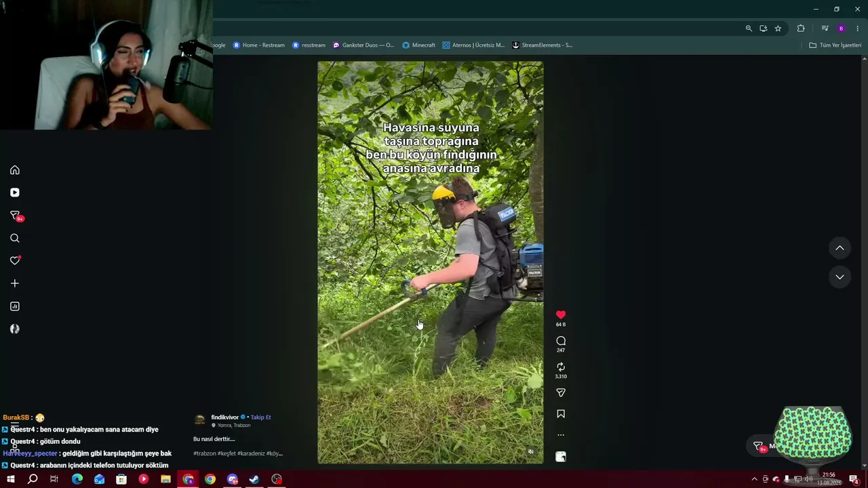Open the Dashboard chart icon in sidebar
Viewport: 868px width, 488px height.
[x=15, y=306]
